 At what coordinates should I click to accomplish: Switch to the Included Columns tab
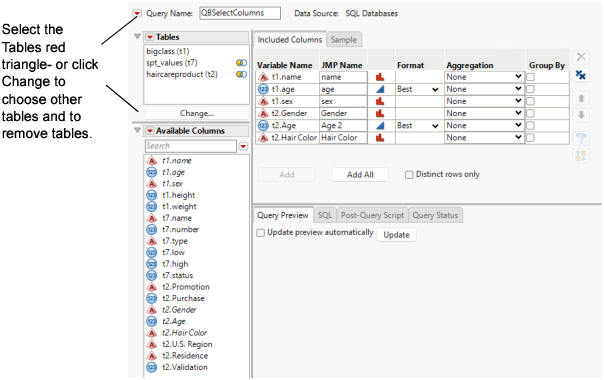[x=290, y=40]
